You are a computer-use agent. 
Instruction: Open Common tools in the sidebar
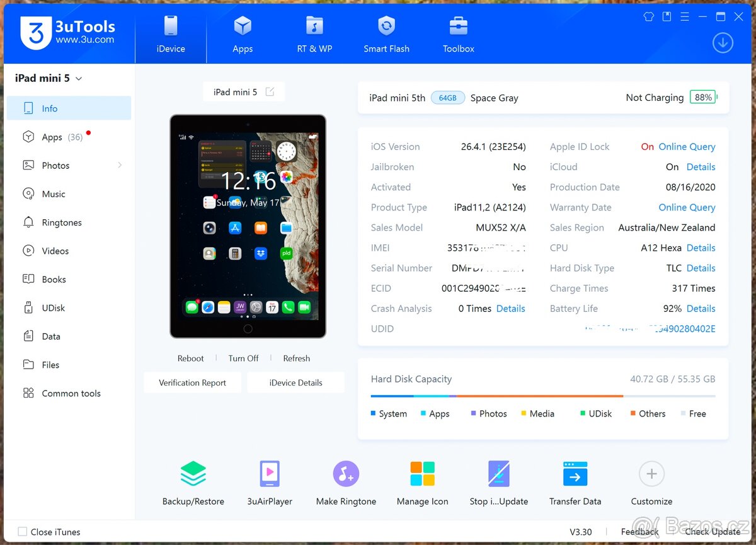(x=69, y=393)
